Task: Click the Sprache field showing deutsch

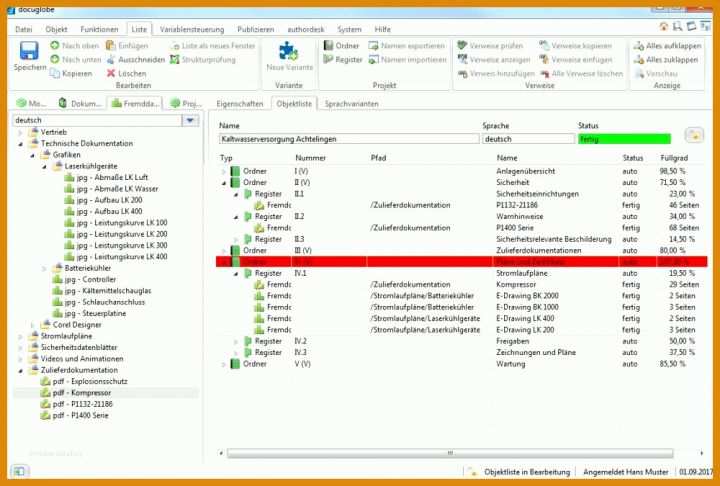Action: click(x=528, y=139)
